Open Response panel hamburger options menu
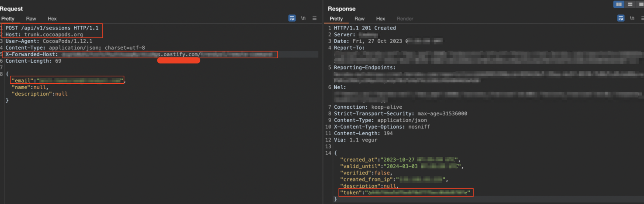Screen dimensions: 644x204 click(642, 18)
